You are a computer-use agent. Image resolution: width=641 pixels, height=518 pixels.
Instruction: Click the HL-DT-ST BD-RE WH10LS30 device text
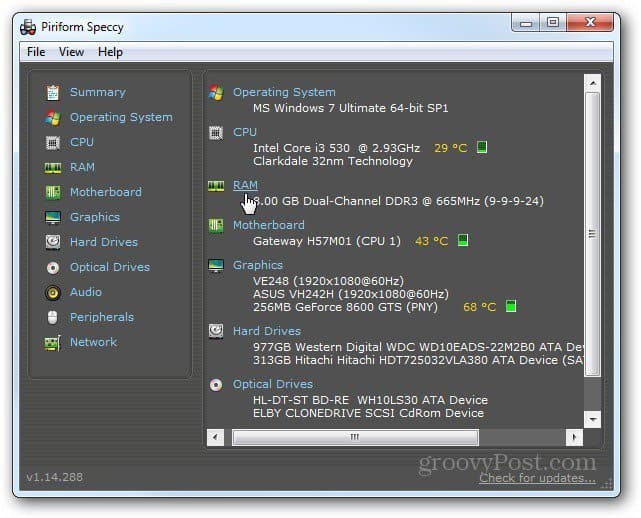tap(370, 400)
